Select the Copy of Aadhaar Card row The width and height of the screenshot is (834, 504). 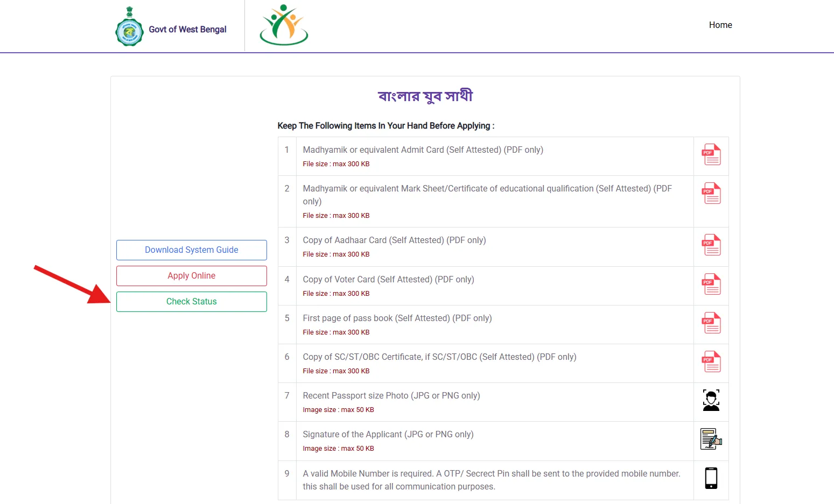394,240
